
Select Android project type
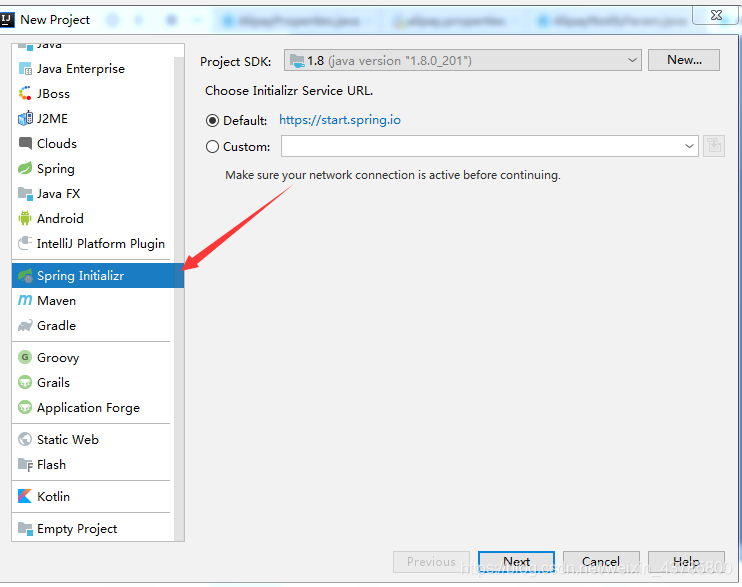[93, 218]
